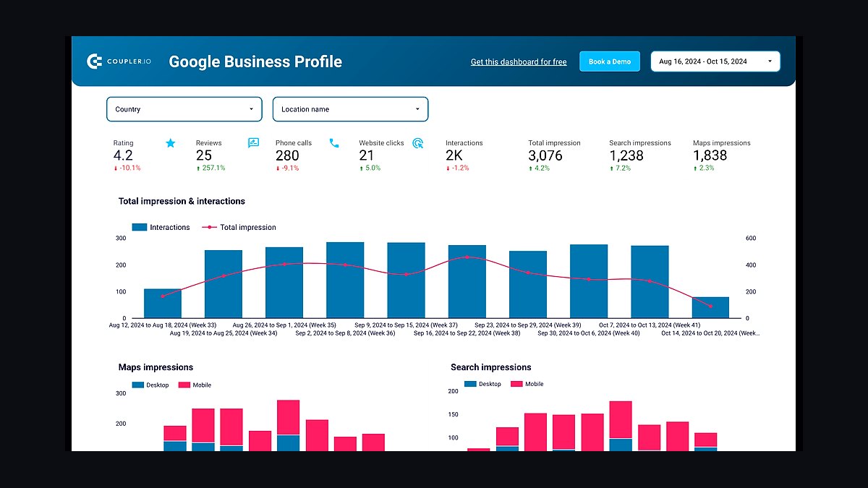Click the -1.2% interactions change

coord(457,168)
